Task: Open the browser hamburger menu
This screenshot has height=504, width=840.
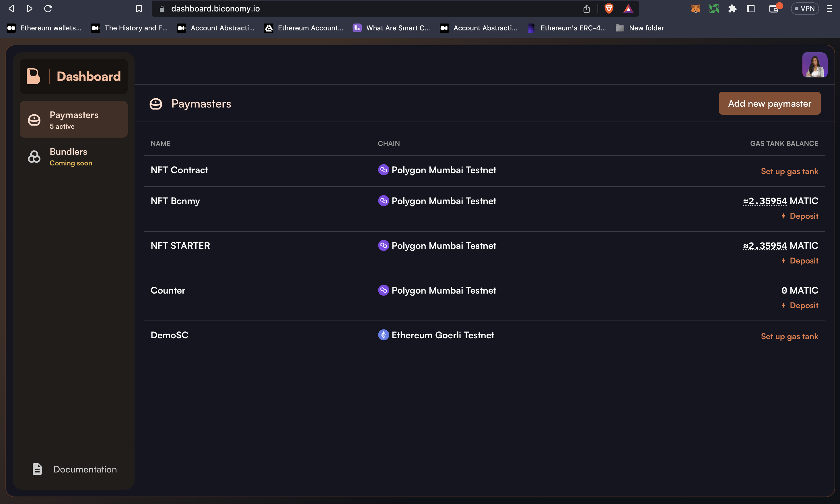Action: click(x=829, y=9)
